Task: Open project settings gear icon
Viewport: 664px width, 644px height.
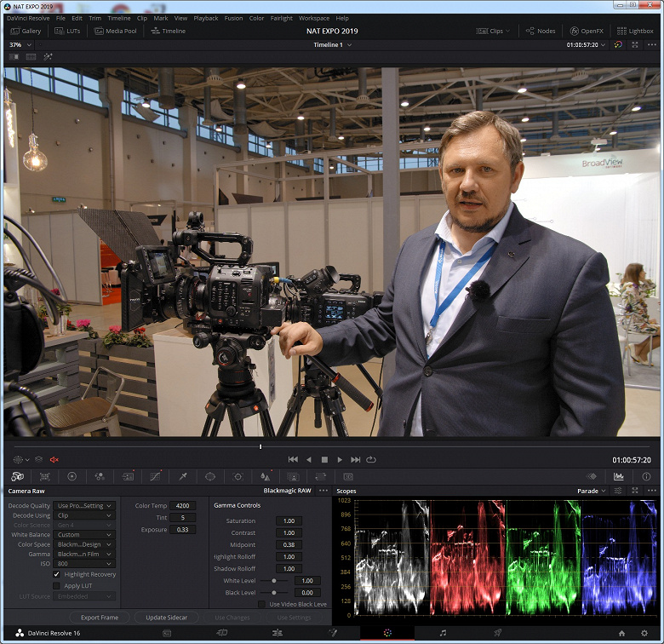Action: coord(644,634)
